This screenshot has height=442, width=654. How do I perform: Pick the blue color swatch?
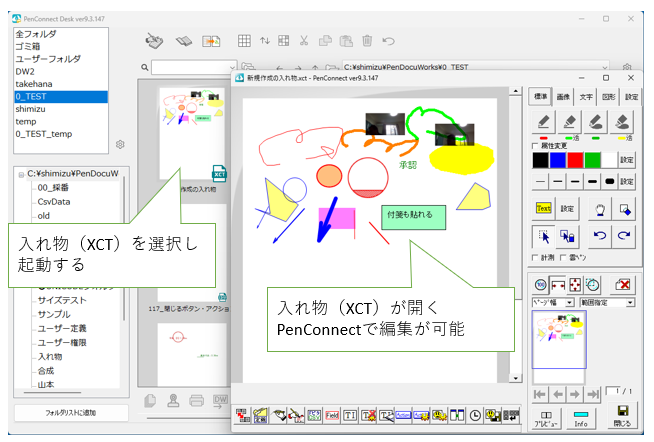click(560, 159)
